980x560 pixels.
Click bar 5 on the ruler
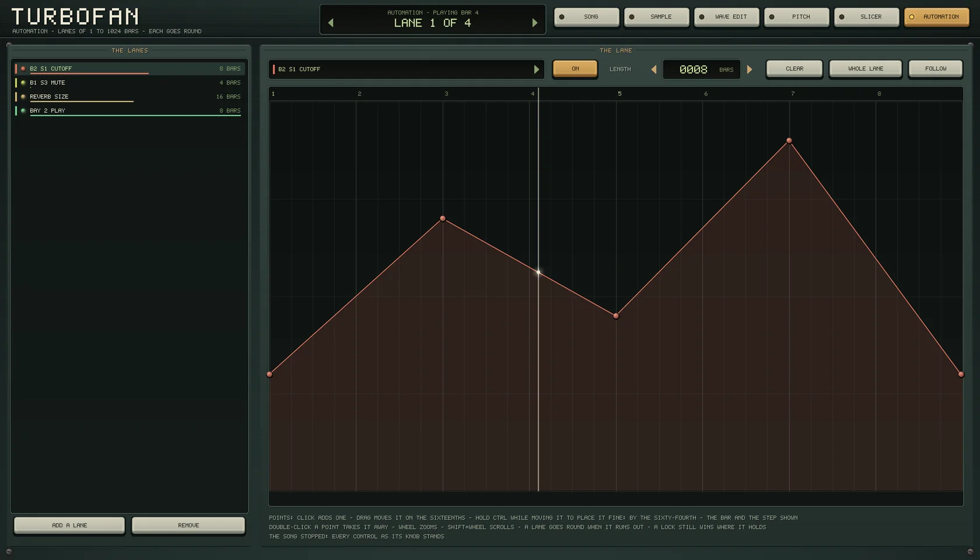coord(619,94)
